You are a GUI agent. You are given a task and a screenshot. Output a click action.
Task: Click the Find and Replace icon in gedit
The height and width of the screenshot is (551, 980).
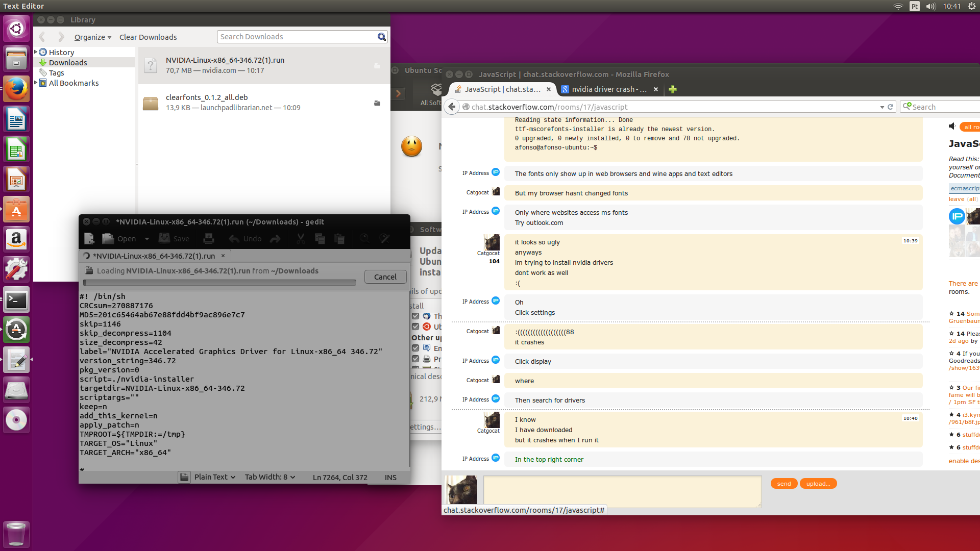click(x=384, y=238)
